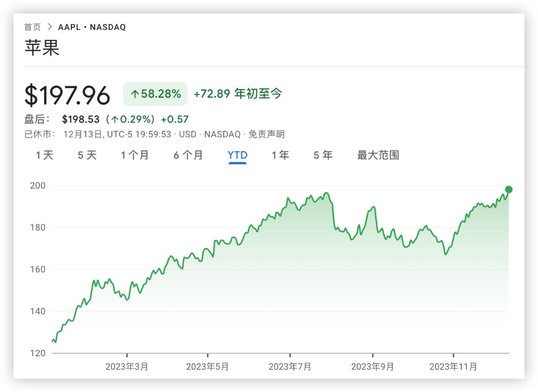Click the 2023年9月 x-axis label
The image size is (538, 392).
tap(373, 367)
